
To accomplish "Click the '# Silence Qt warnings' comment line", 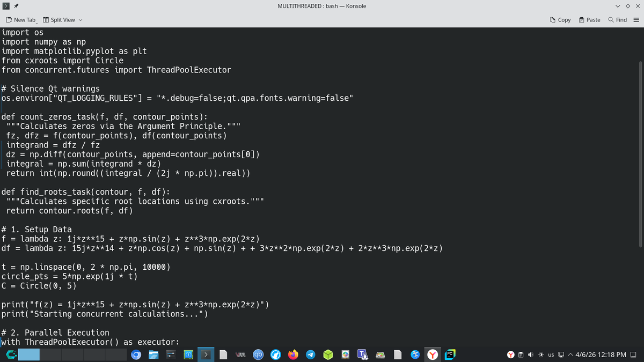I will coord(51,88).
